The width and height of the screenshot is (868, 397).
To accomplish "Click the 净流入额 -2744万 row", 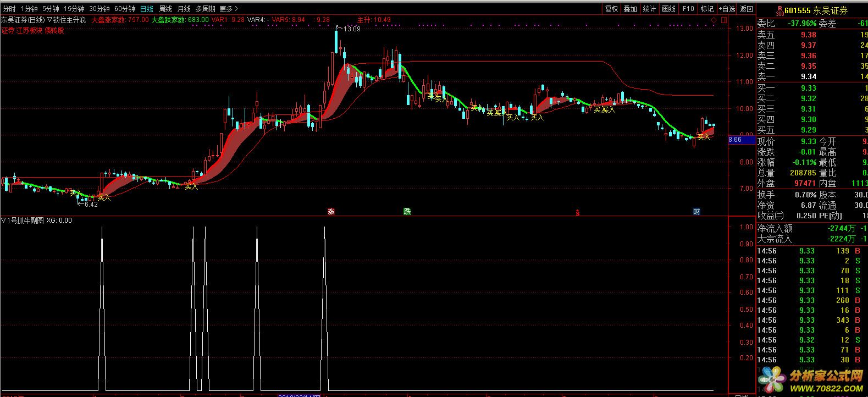I will [812, 228].
